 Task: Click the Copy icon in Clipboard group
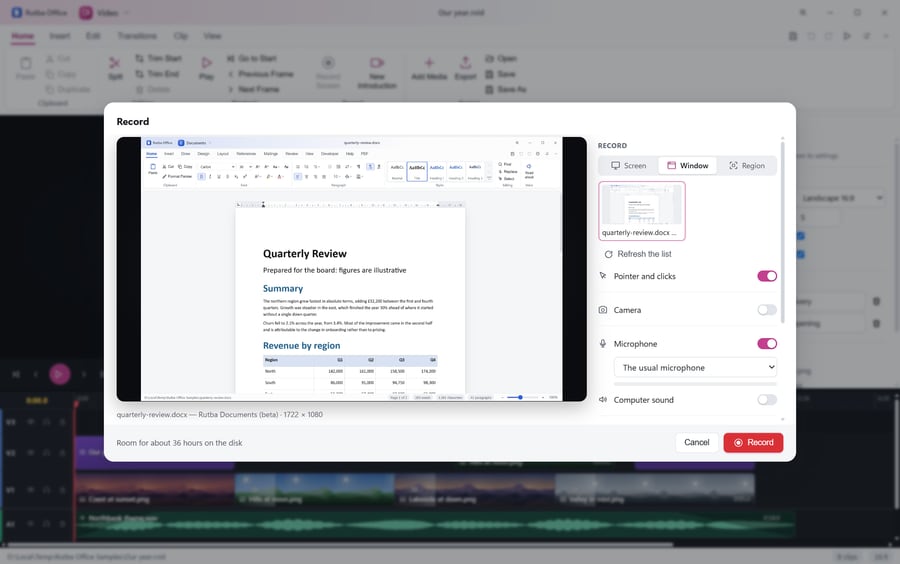[50, 74]
